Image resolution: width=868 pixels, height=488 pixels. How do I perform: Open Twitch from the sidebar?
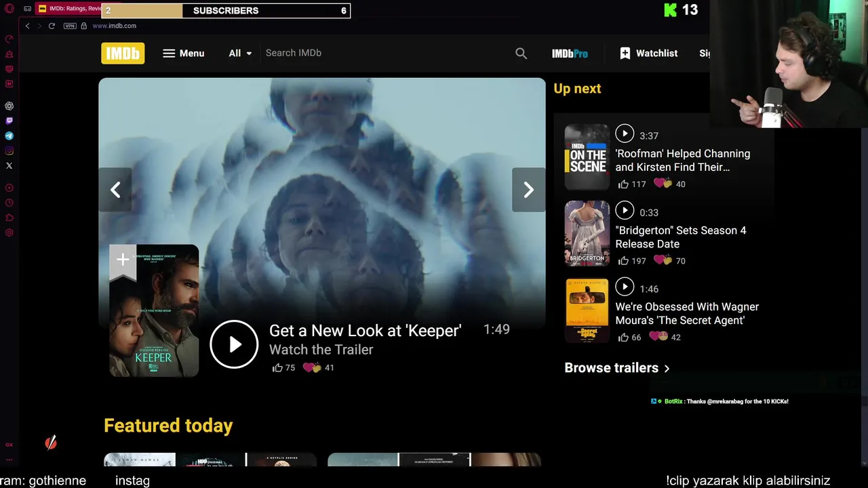[x=9, y=121]
